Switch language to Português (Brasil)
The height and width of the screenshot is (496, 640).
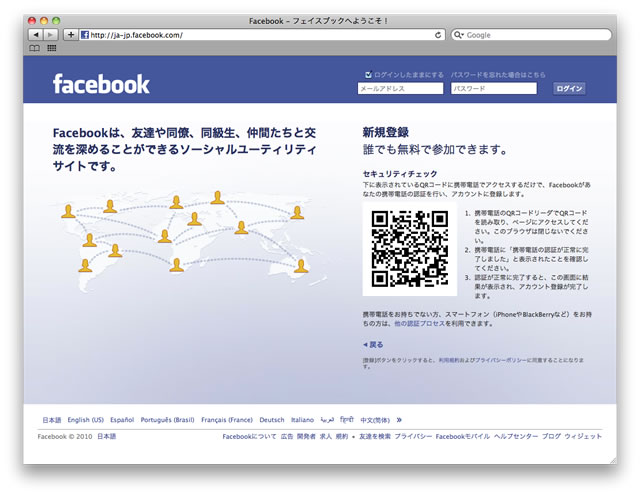[167, 420]
